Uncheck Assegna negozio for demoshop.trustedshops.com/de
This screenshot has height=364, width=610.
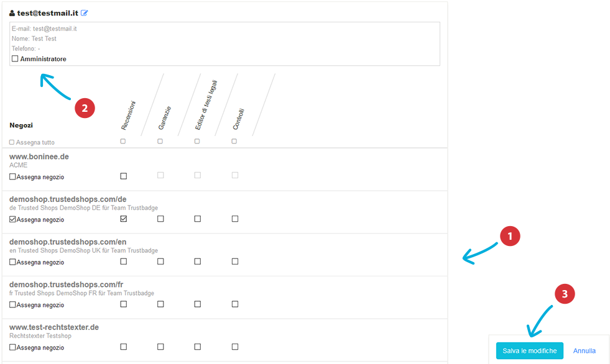click(x=12, y=219)
